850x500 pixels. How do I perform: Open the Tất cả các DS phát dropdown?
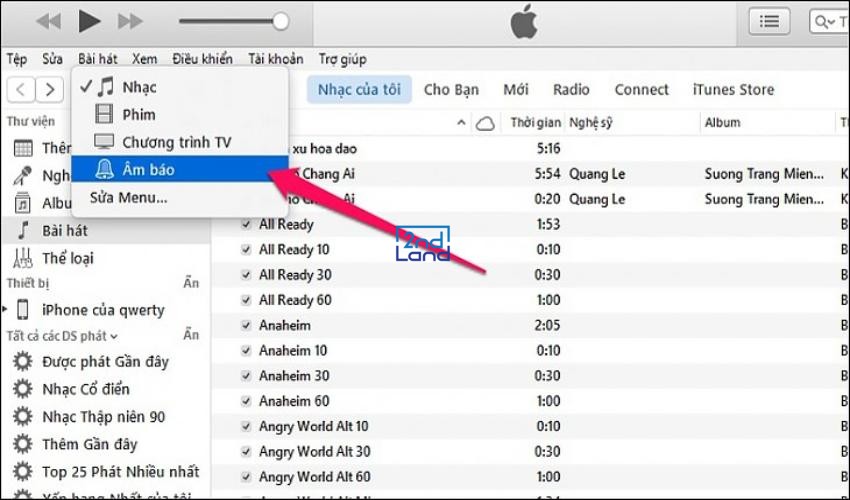(62, 336)
